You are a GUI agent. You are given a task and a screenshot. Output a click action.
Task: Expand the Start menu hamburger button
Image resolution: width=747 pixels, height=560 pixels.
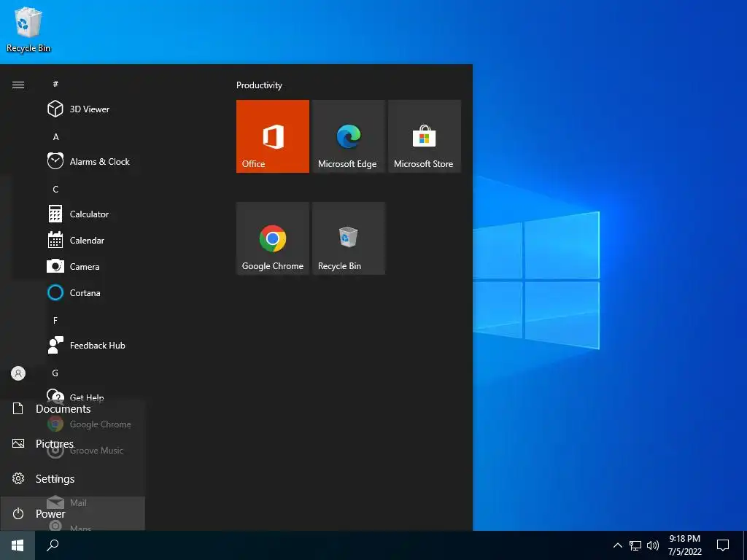pos(18,85)
